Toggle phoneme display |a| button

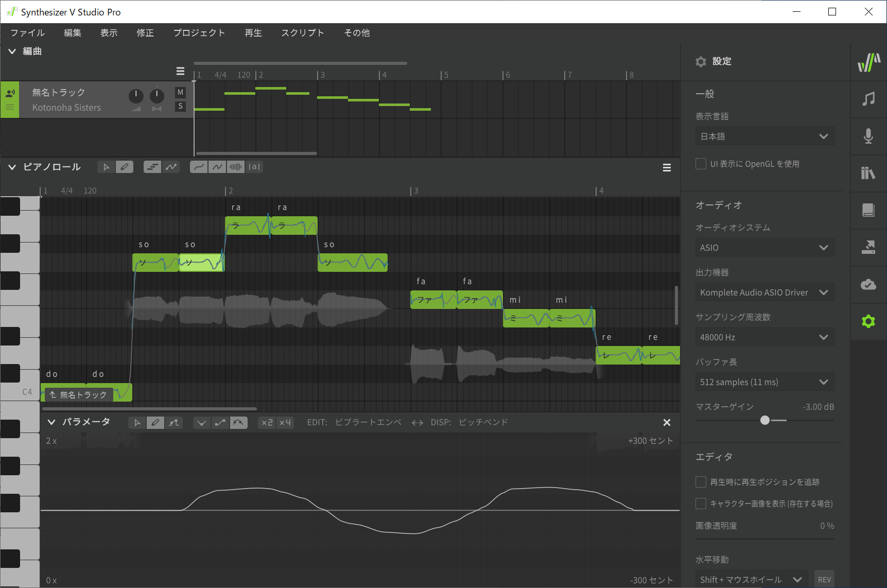[x=254, y=167]
